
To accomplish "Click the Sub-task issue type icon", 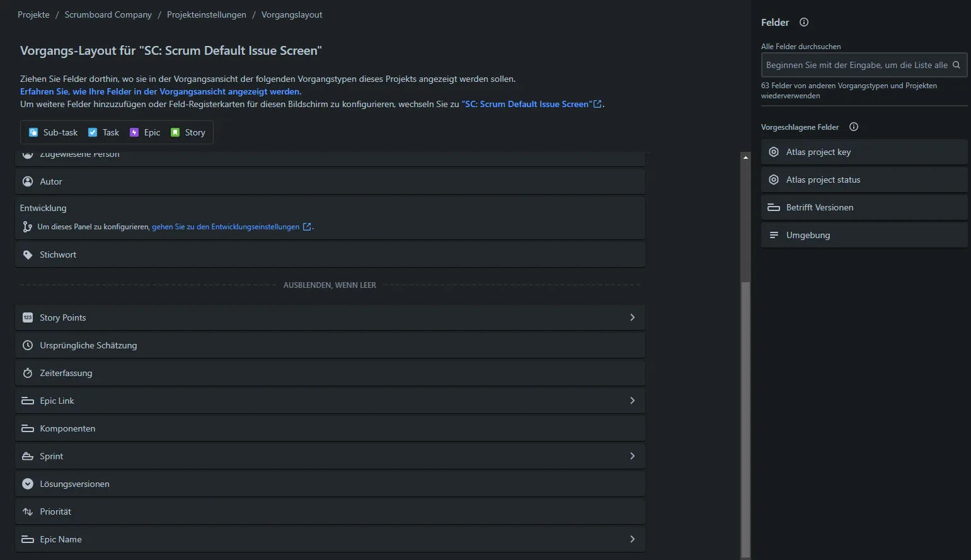I will 33,132.
